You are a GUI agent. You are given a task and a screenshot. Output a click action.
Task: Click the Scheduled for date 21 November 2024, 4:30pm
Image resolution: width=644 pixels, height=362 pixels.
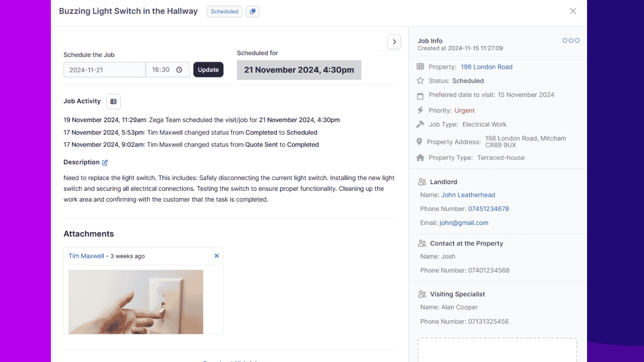tap(299, 70)
